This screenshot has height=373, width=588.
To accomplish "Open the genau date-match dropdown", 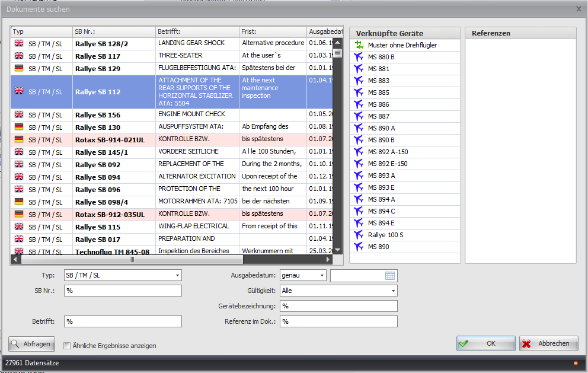I will pyautogui.click(x=322, y=276).
